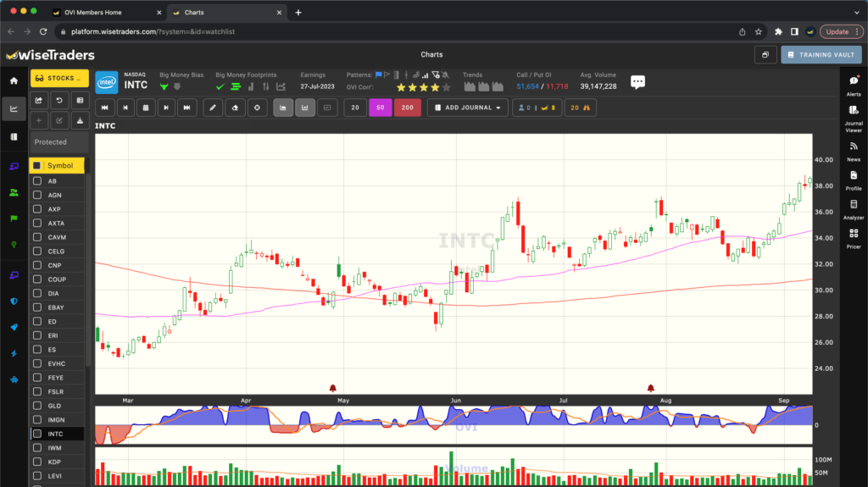Viewport: 868px width, 487px height.
Task: Open the Stocks watchlist dropdown
Action: click(x=59, y=79)
